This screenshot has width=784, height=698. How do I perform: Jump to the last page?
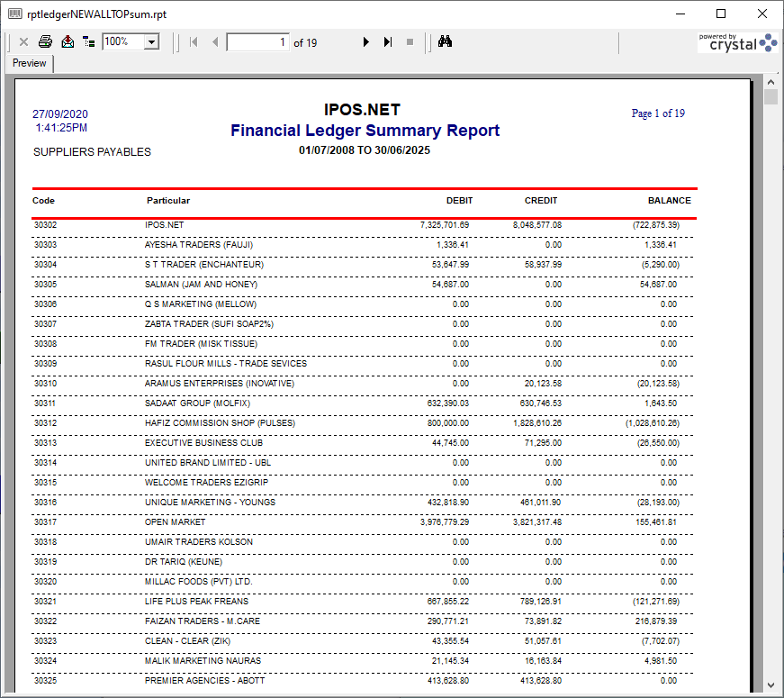pyautogui.click(x=388, y=42)
